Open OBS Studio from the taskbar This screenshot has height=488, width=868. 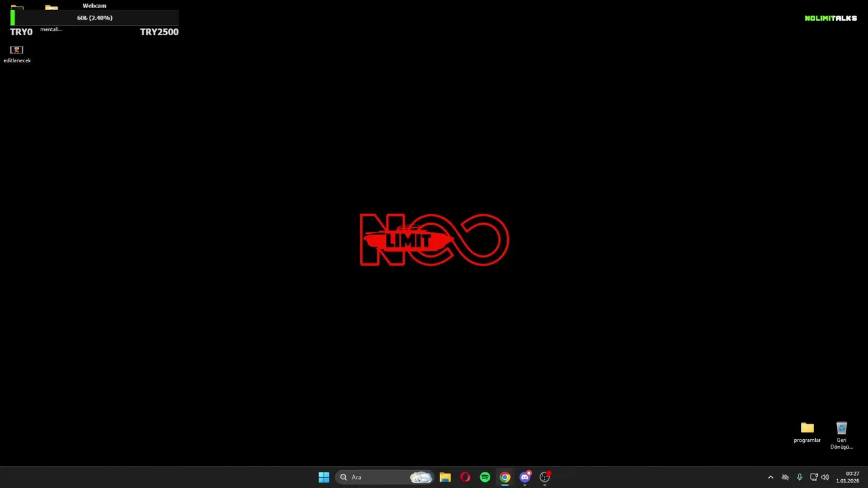(545, 477)
